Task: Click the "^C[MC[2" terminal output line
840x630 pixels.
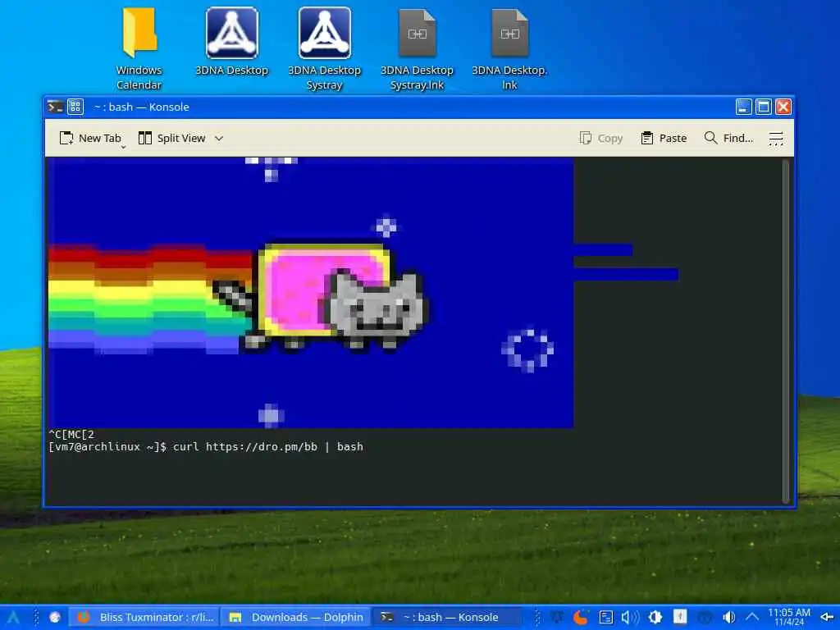Action: point(71,434)
